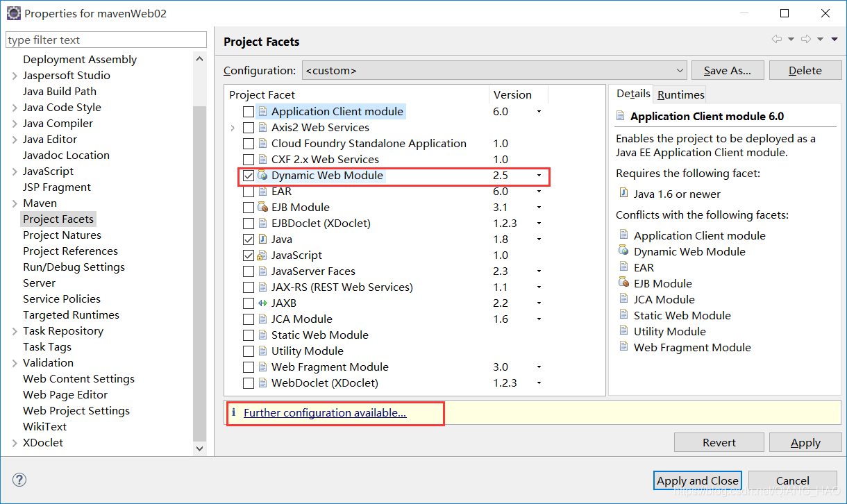Click the Apply button

(x=805, y=442)
